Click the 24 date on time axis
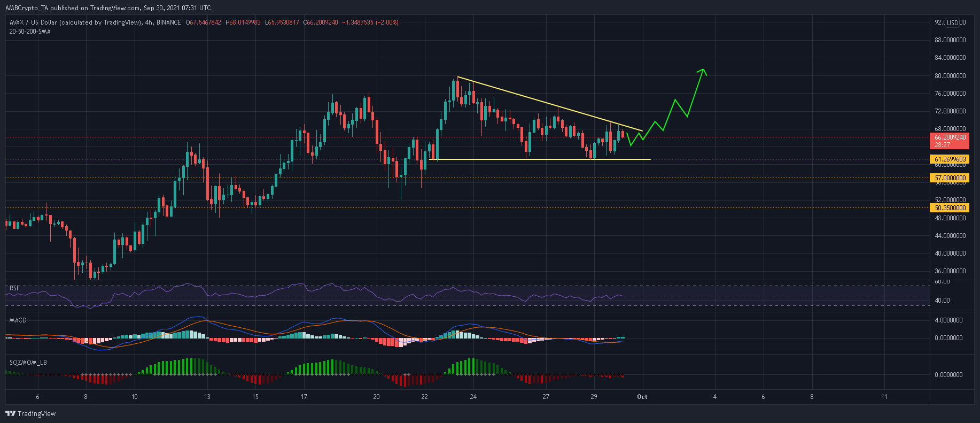Viewport: 980px width, 423px height. pyautogui.click(x=473, y=397)
